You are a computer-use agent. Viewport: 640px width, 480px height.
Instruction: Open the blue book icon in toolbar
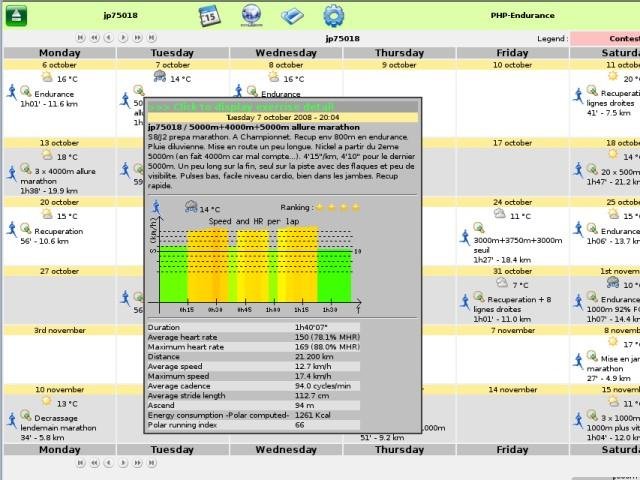click(x=292, y=16)
